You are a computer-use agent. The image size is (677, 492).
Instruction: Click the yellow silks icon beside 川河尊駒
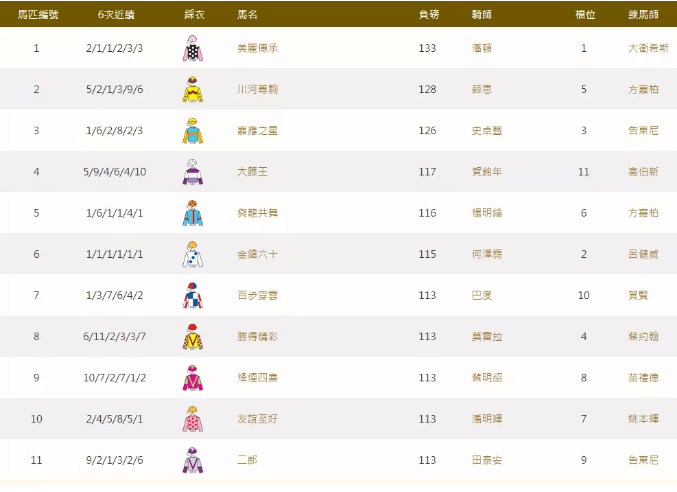pyautogui.click(x=192, y=90)
